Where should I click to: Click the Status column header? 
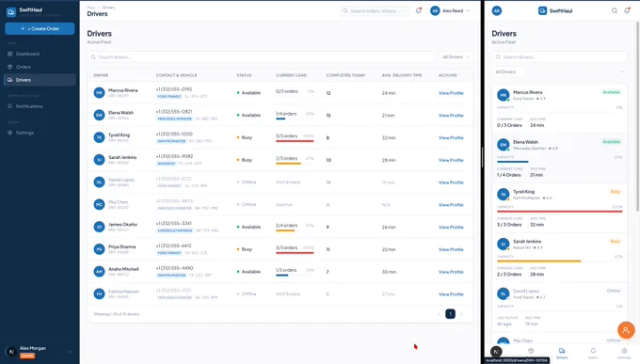click(x=244, y=75)
